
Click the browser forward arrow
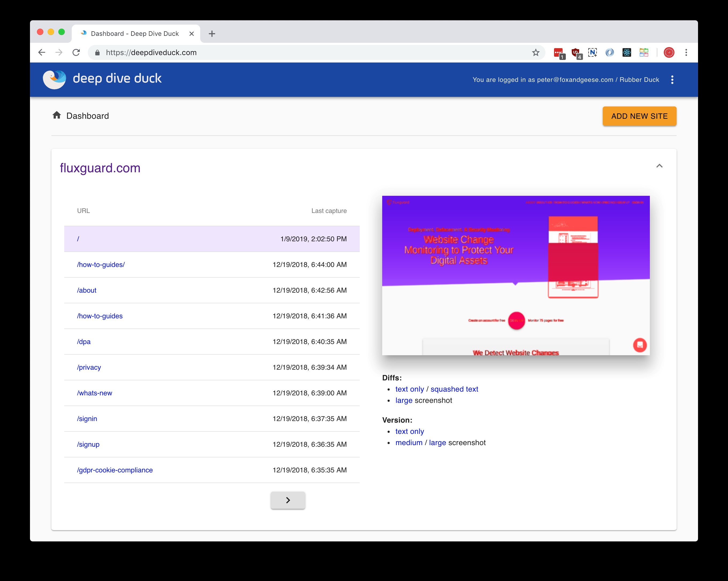coord(59,52)
